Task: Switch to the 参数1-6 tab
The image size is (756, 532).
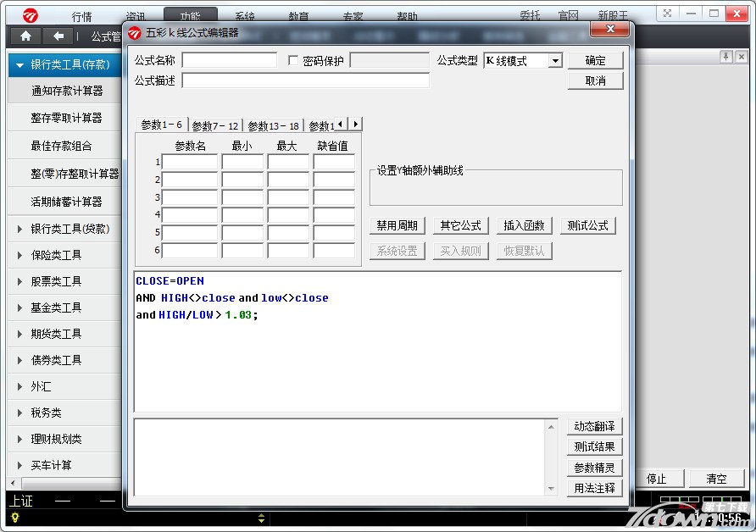Action: tap(162, 125)
